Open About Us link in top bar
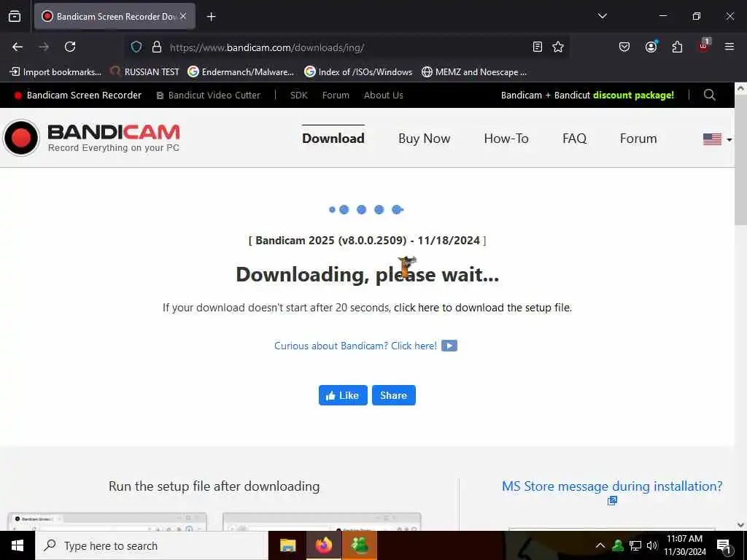 (x=384, y=96)
